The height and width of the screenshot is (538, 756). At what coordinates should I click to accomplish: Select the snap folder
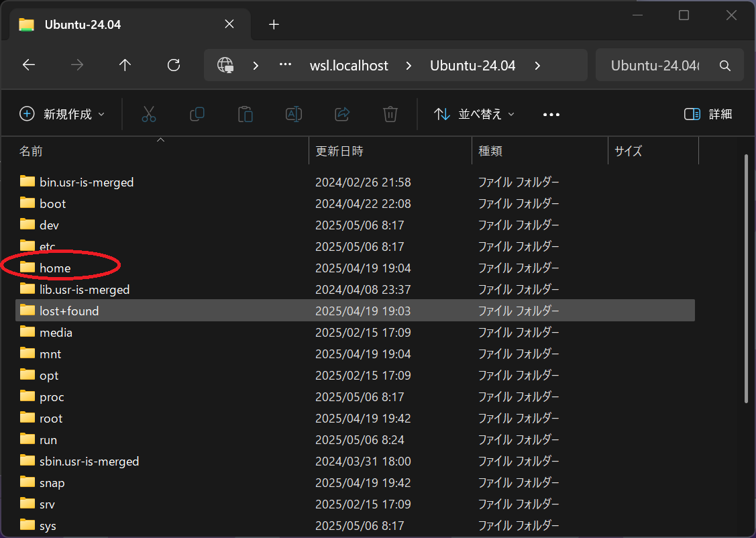pyautogui.click(x=355, y=482)
